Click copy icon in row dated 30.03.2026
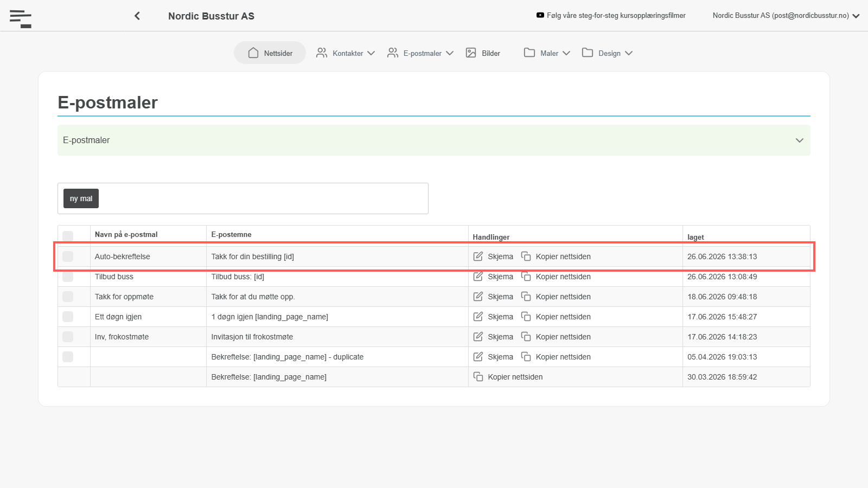The image size is (868, 488). pos(478,377)
